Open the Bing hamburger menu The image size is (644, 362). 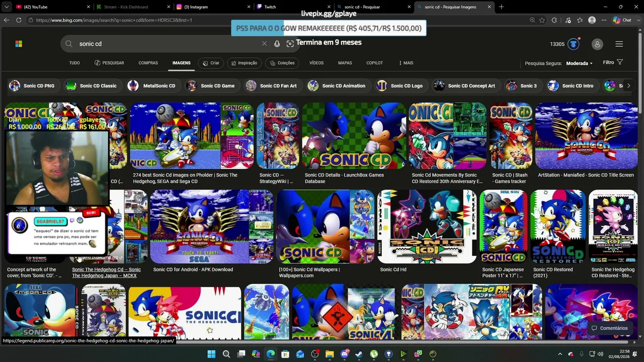(x=619, y=44)
